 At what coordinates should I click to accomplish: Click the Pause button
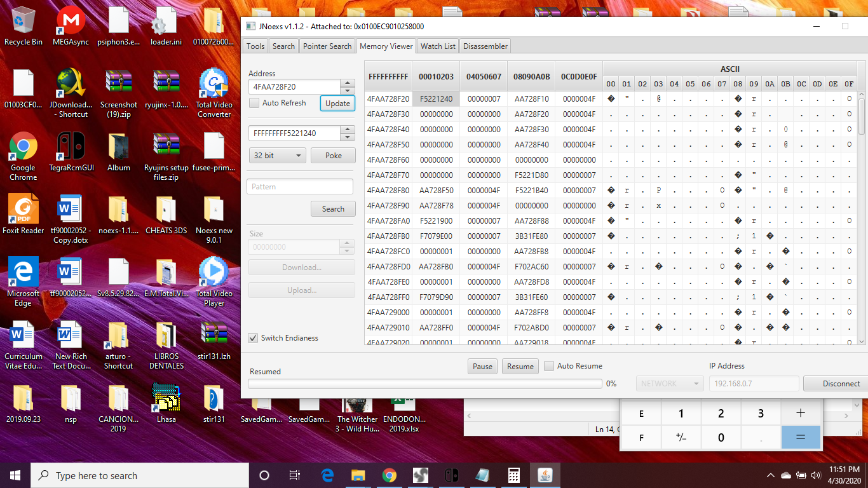(x=482, y=367)
